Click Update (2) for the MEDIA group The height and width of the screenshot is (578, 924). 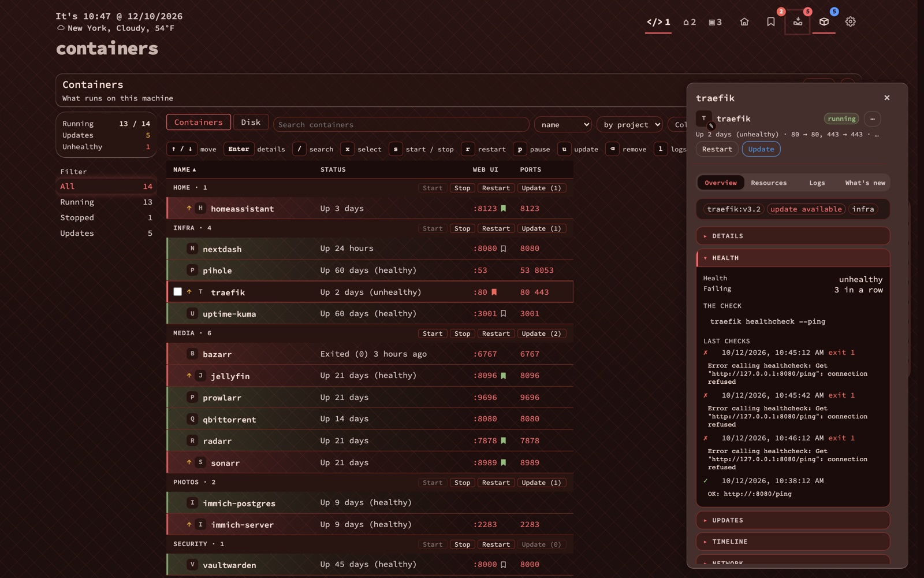(x=541, y=334)
